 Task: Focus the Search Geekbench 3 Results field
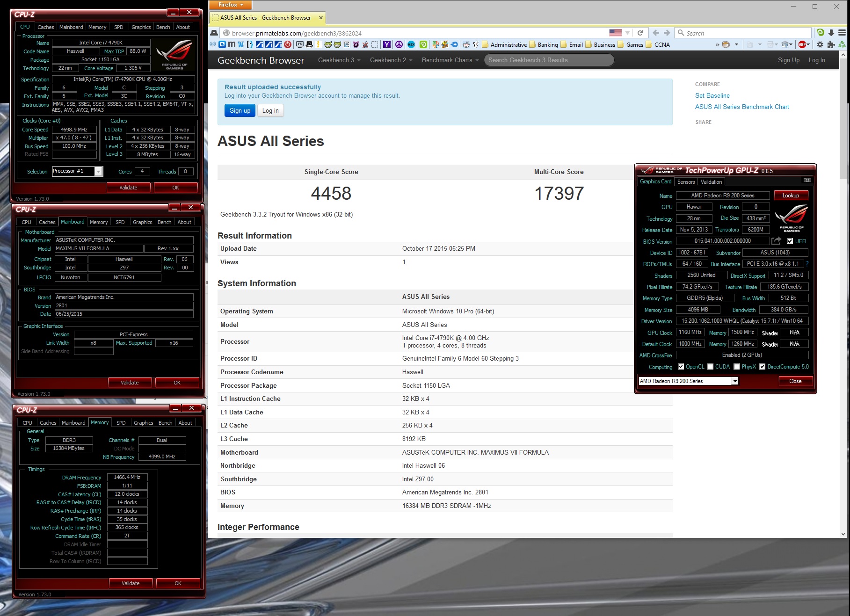(549, 60)
